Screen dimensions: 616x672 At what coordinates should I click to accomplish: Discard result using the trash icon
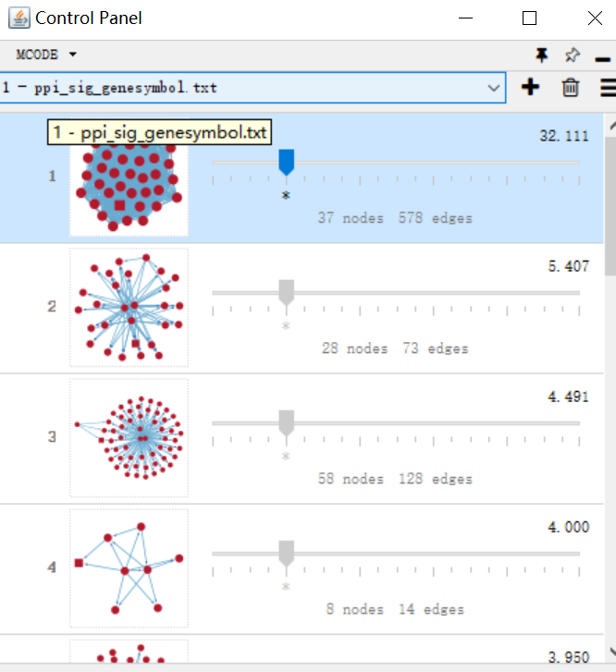[x=570, y=88]
